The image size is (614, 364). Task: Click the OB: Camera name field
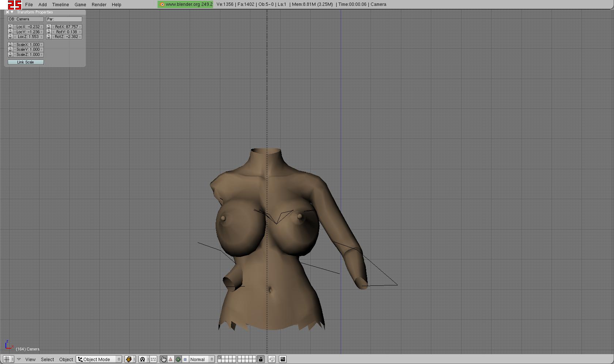pyautogui.click(x=25, y=19)
